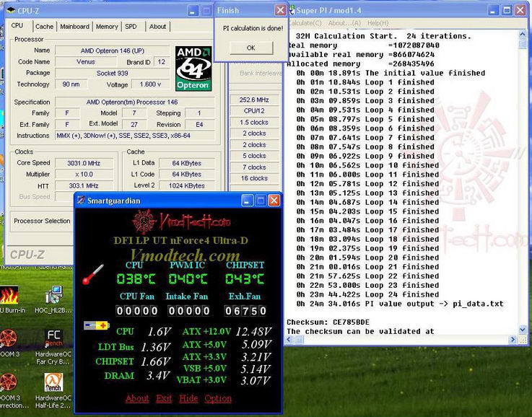Click the battery voltage icon in Smartguardian
The image size is (532, 417).
(x=97, y=326)
